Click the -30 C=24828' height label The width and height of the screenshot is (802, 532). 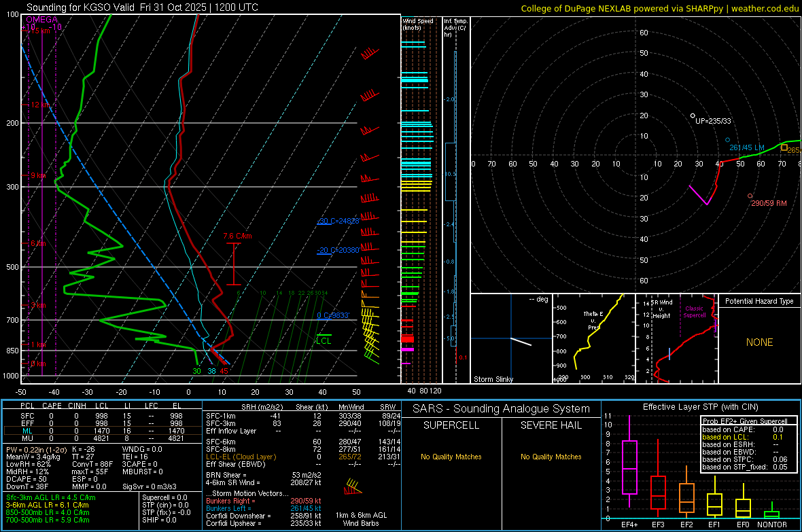pyautogui.click(x=338, y=221)
